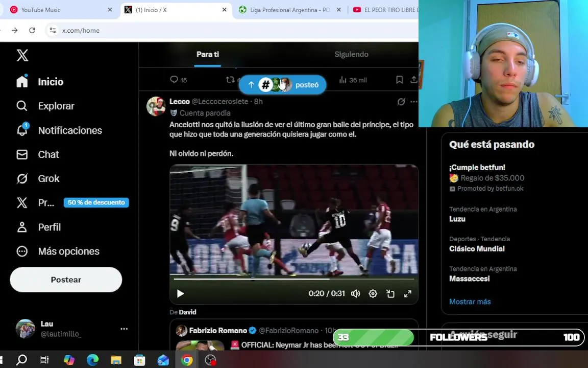This screenshot has height=368, width=588.
Task: Open File Explorer from taskbar
Action: (116, 360)
